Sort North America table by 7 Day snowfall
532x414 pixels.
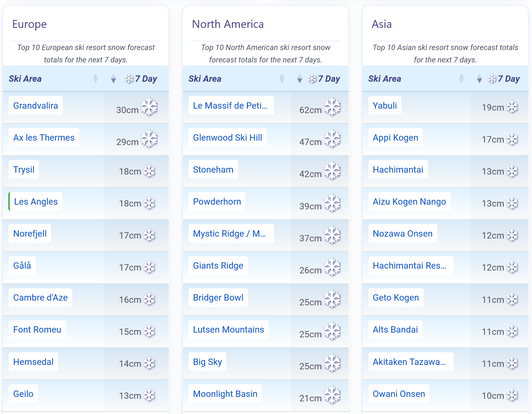click(x=300, y=79)
